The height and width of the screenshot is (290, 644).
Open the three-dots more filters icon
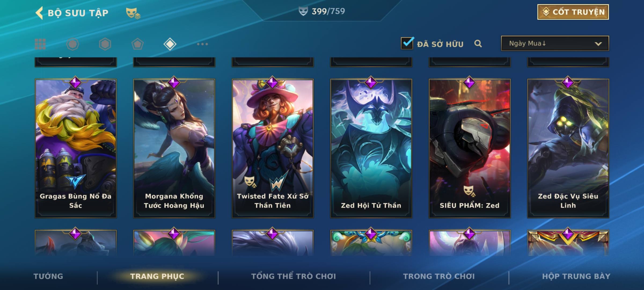(202, 44)
